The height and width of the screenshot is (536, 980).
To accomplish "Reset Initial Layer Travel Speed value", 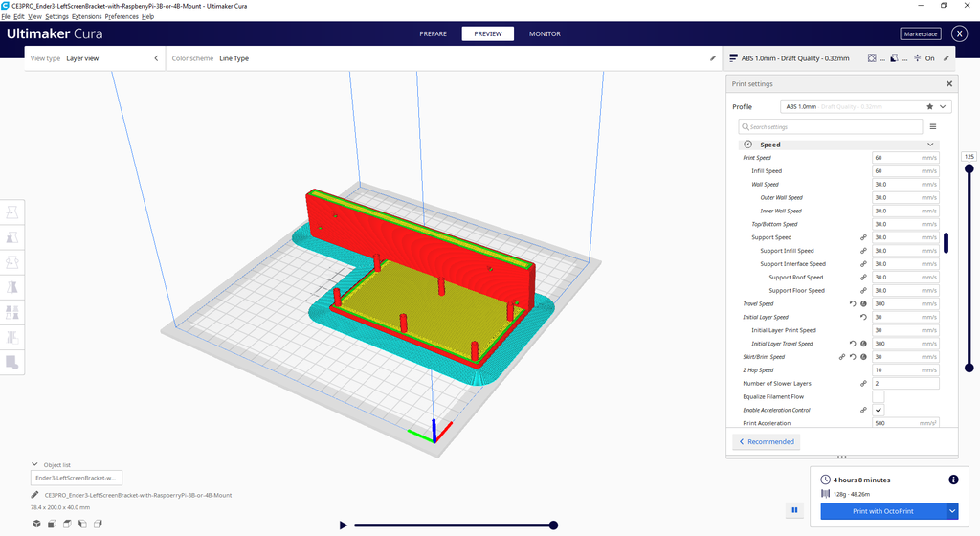I will [x=853, y=344].
